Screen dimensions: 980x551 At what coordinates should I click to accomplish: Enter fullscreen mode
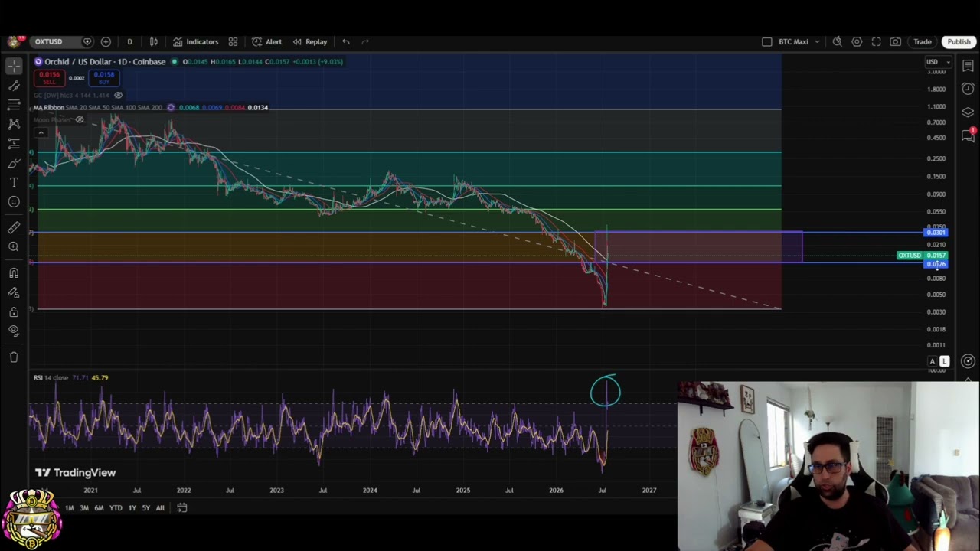(x=876, y=41)
